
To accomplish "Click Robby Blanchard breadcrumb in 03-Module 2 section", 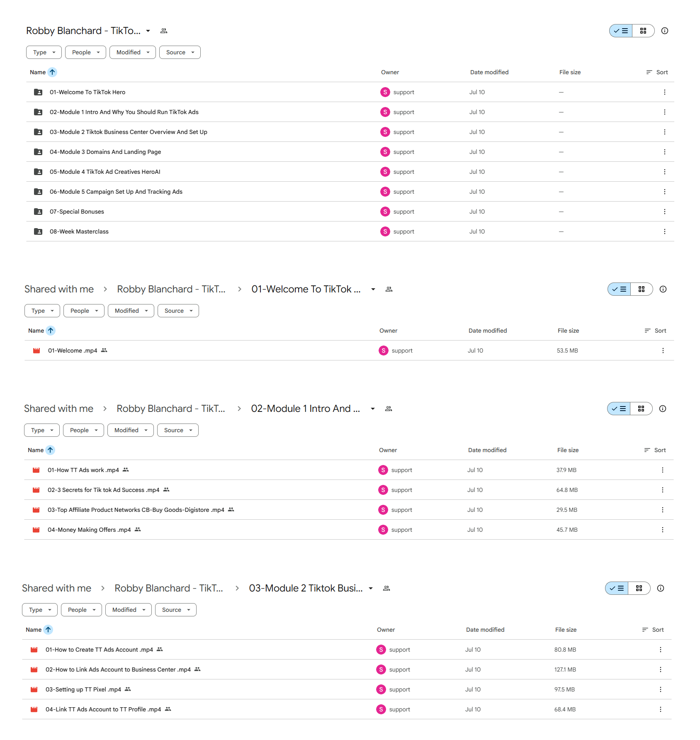I will [169, 588].
